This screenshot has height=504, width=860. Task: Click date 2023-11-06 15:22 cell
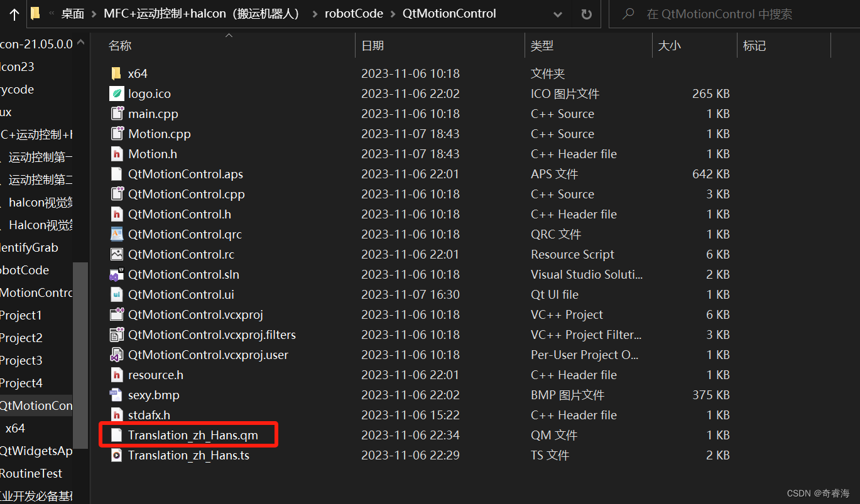(x=410, y=415)
